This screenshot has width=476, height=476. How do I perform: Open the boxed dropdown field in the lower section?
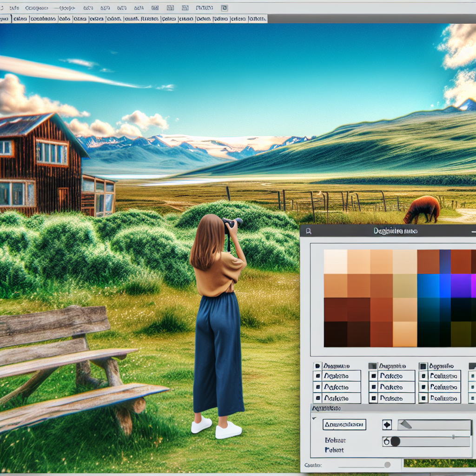(x=344, y=424)
